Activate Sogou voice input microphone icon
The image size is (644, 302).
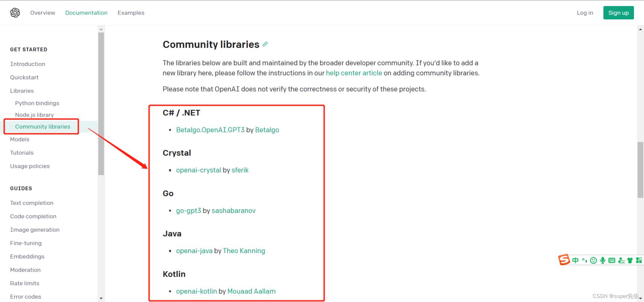[603, 260]
